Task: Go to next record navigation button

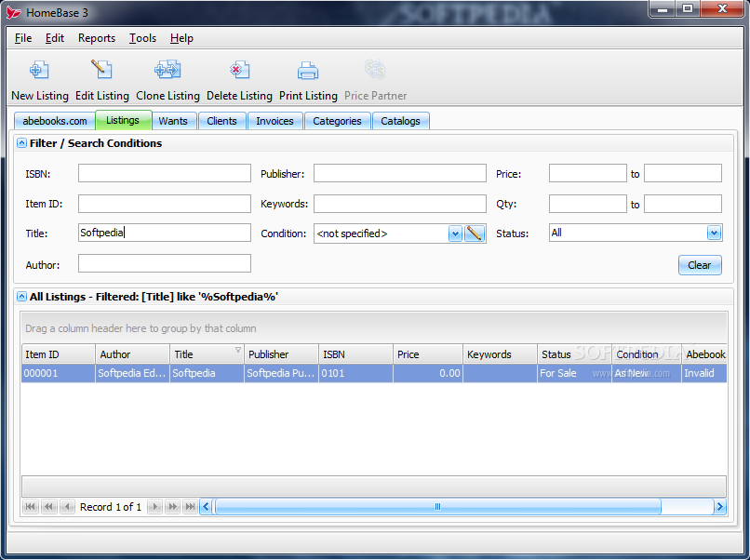Action: click(x=154, y=507)
